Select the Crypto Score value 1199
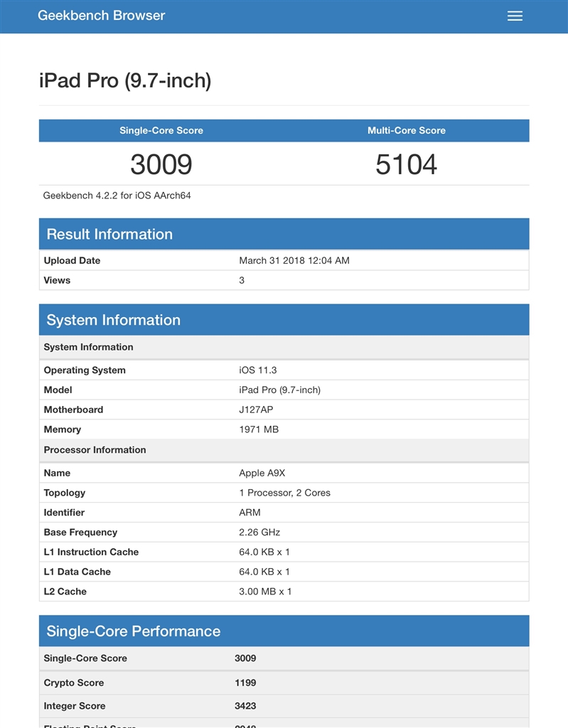The height and width of the screenshot is (728, 568). [x=245, y=682]
